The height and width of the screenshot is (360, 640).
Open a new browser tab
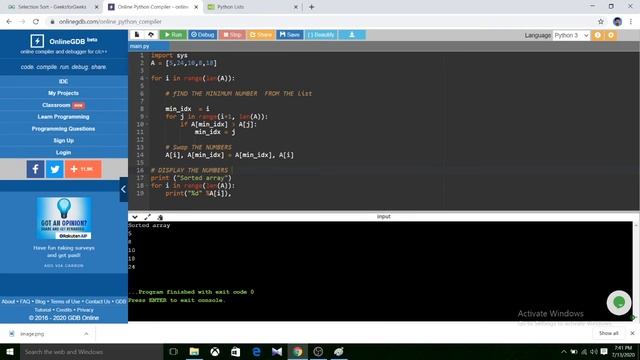pyautogui.click(x=311, y=7)
